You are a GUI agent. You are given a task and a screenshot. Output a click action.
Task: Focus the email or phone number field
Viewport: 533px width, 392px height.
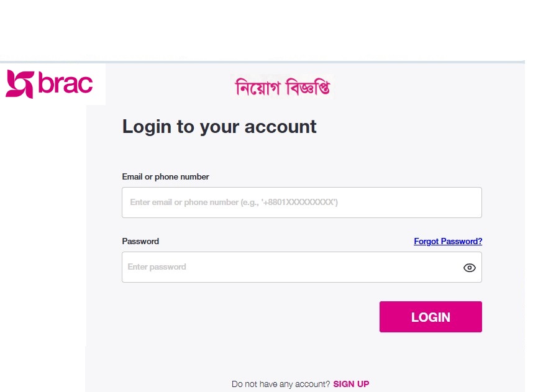(x=301, y=203)
